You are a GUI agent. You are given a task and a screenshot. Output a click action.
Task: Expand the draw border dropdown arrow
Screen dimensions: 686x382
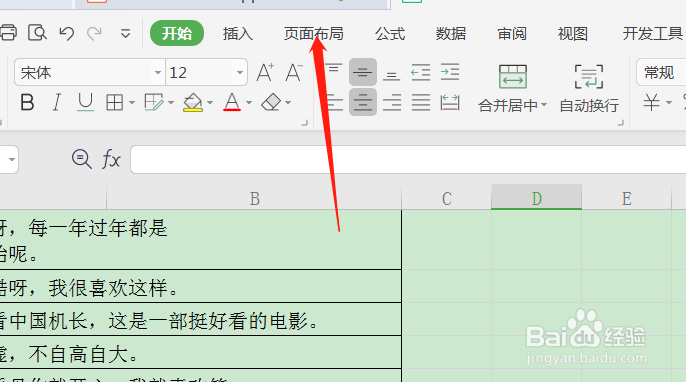pos(171,103)
